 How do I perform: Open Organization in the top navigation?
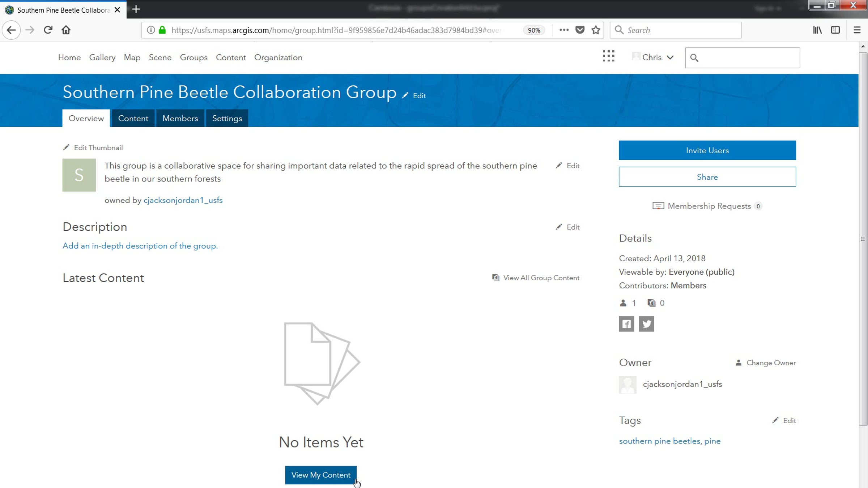click(x=278, y=57)
